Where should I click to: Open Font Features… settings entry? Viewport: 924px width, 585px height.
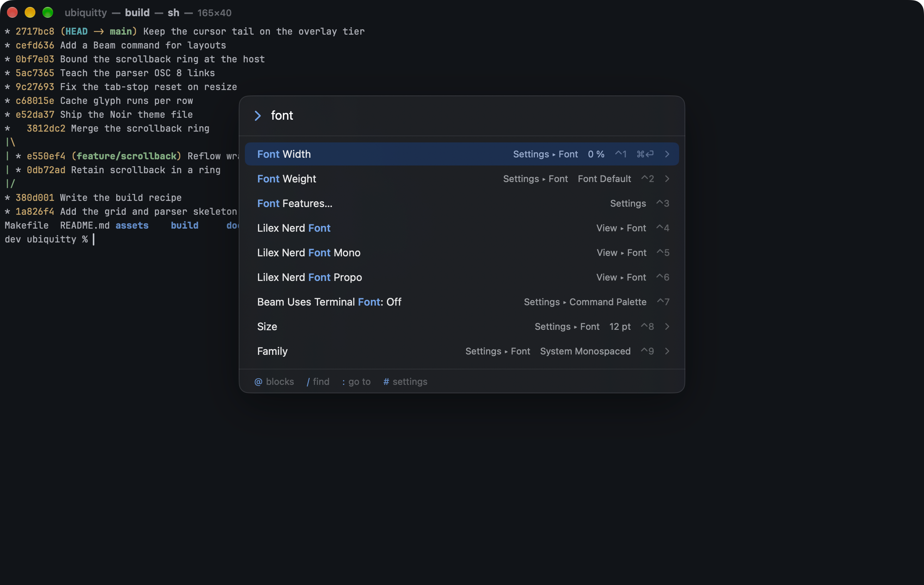point(462,203)
